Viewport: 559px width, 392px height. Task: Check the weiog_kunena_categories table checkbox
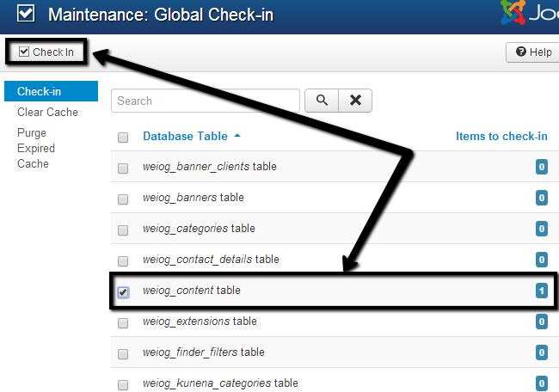[x=123, y=384]
